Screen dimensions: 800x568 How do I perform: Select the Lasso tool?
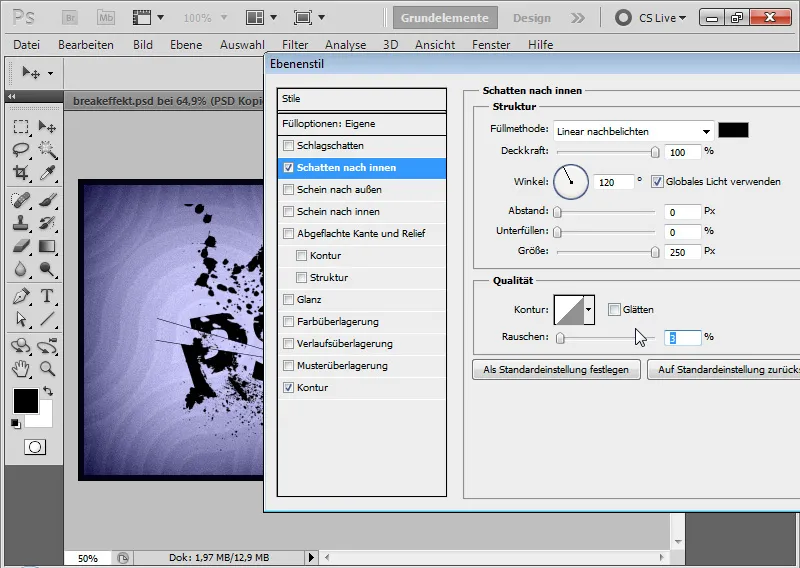[x=21, y=150]
